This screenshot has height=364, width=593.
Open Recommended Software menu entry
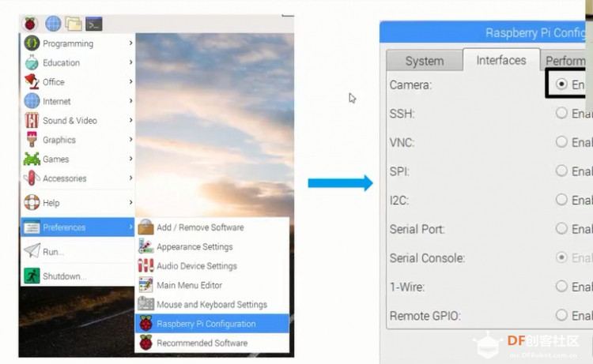[x=212, y=343]
